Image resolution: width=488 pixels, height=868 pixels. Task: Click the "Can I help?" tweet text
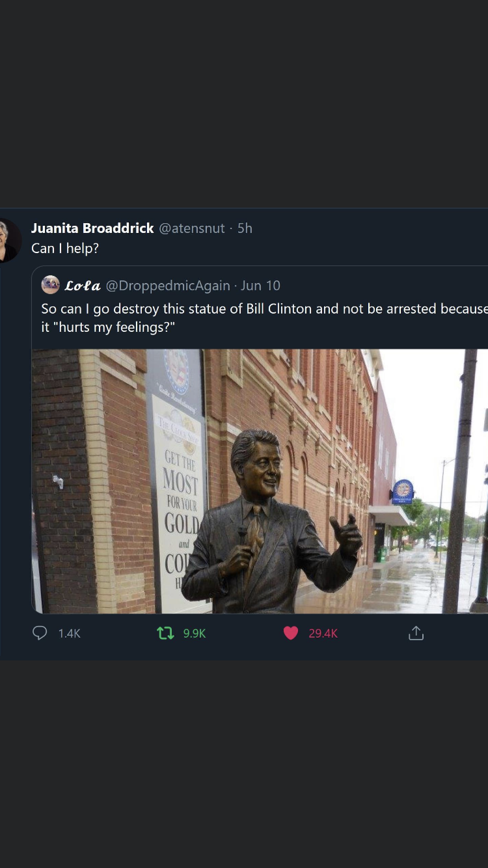tap(65, 249)
